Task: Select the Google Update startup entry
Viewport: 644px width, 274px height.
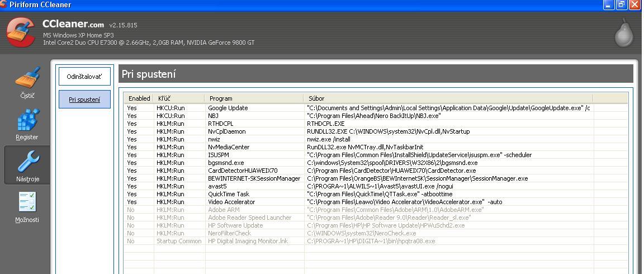Action: coord(228,108)
